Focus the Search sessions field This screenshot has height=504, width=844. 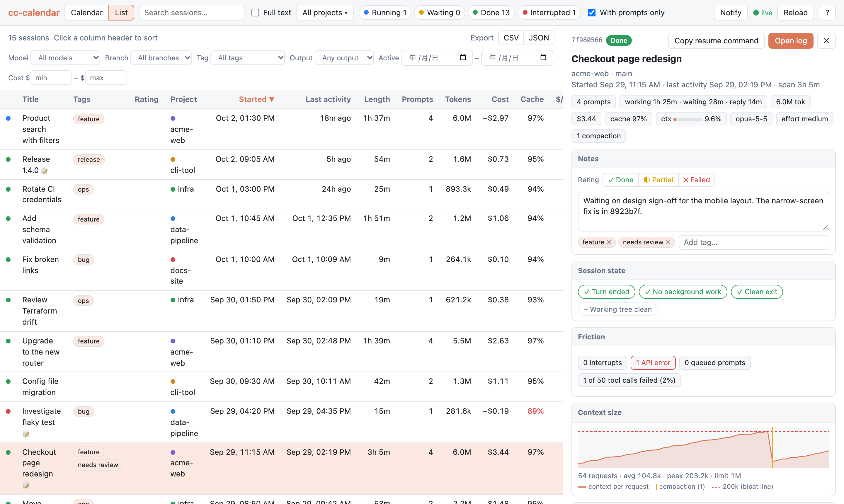tap(192, 13)
